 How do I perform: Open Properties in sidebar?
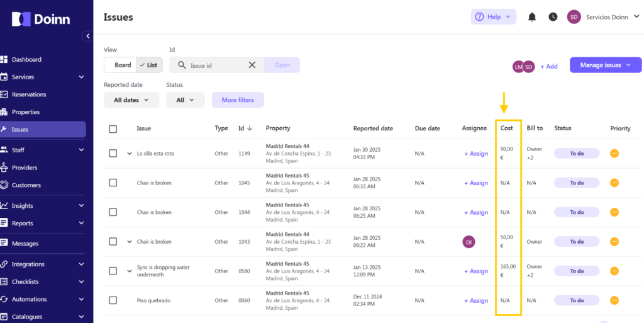(x=25, y=112)
